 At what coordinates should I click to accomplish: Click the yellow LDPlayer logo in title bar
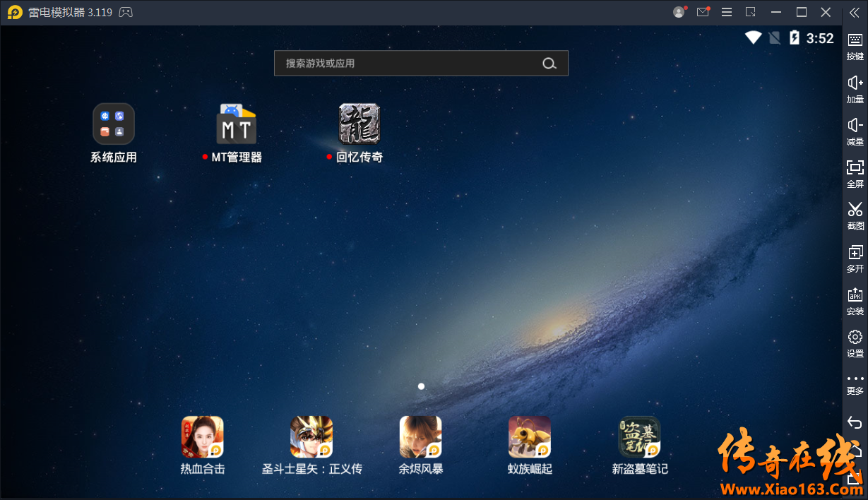(15, 12)
